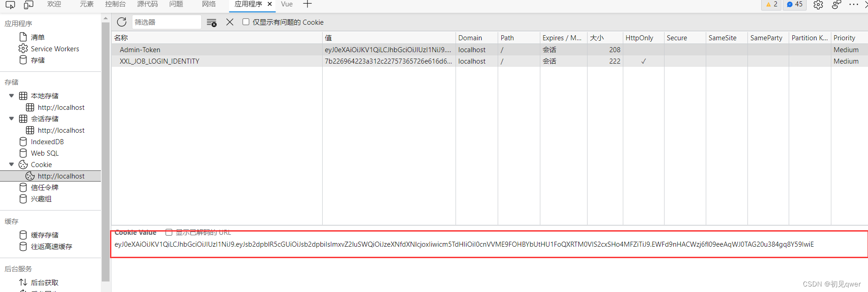Select Web SQL in the storage tree
This screenshot has width=868, height=292.
pyautogui.click(x=44, y=153)
